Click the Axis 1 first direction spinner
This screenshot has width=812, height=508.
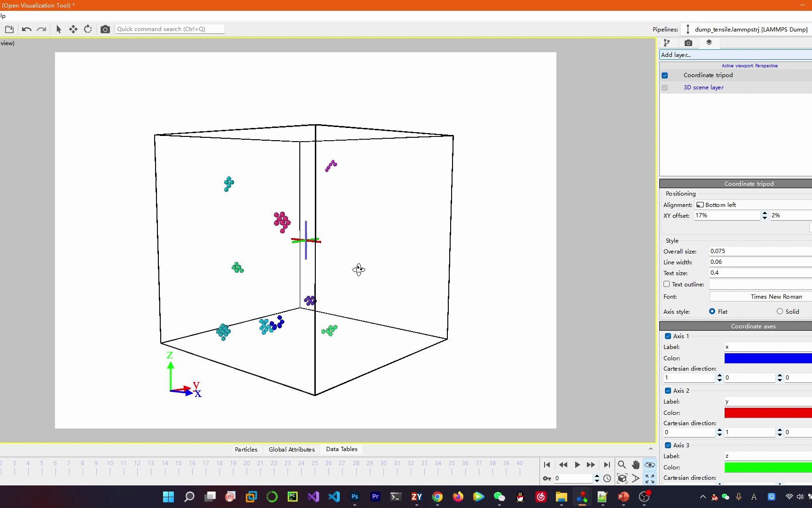719,378
